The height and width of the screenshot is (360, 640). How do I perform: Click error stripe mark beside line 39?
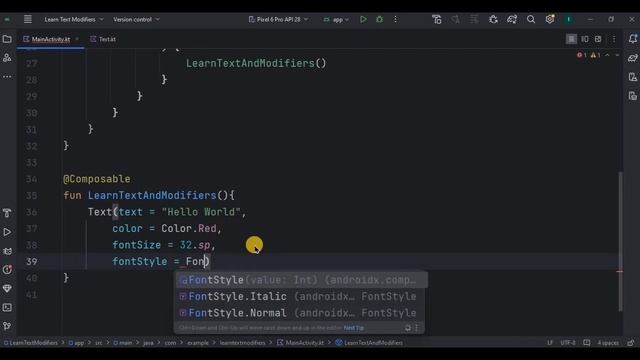pyautogui.click(x=620, y=271)
